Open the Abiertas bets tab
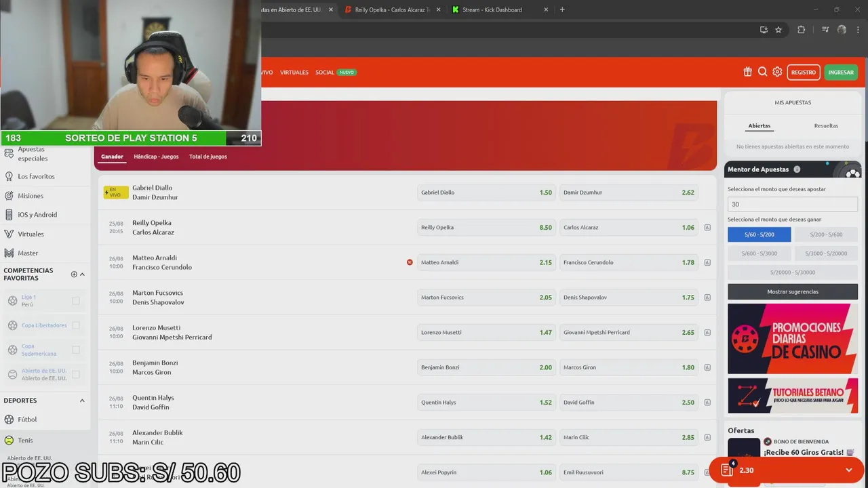 coord(759,126)
